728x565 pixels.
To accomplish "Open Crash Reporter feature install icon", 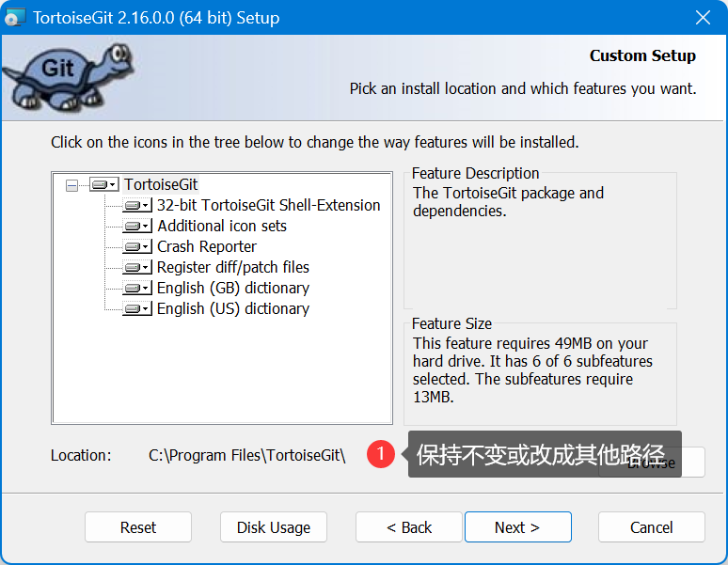I will pyautogui.click(x=137, y=247).
